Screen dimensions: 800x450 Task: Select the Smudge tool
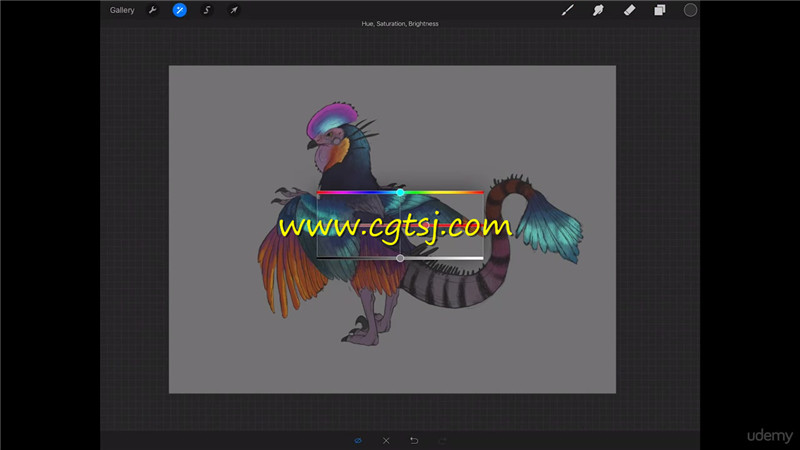(598, 10)
